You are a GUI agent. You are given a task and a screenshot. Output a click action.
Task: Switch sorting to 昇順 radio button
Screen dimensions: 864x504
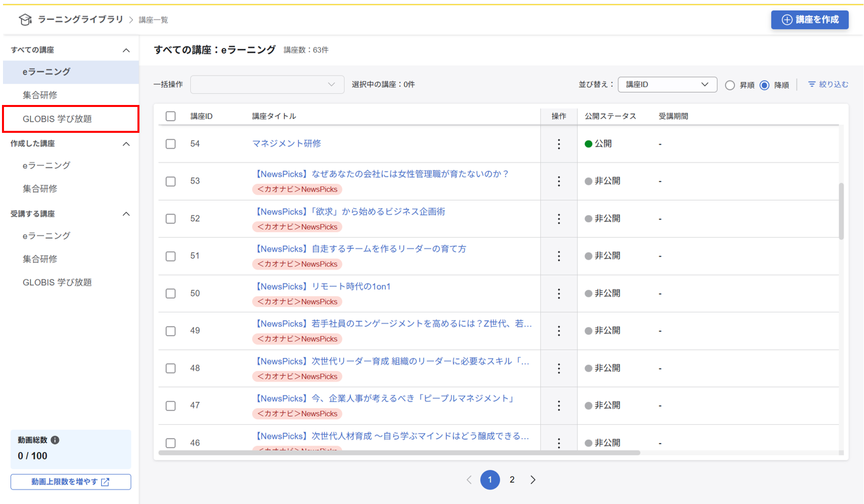tap(729, 85)
